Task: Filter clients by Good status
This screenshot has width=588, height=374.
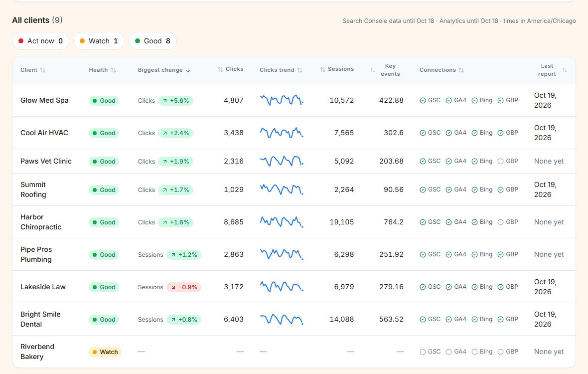Action: tap(152, 41)
